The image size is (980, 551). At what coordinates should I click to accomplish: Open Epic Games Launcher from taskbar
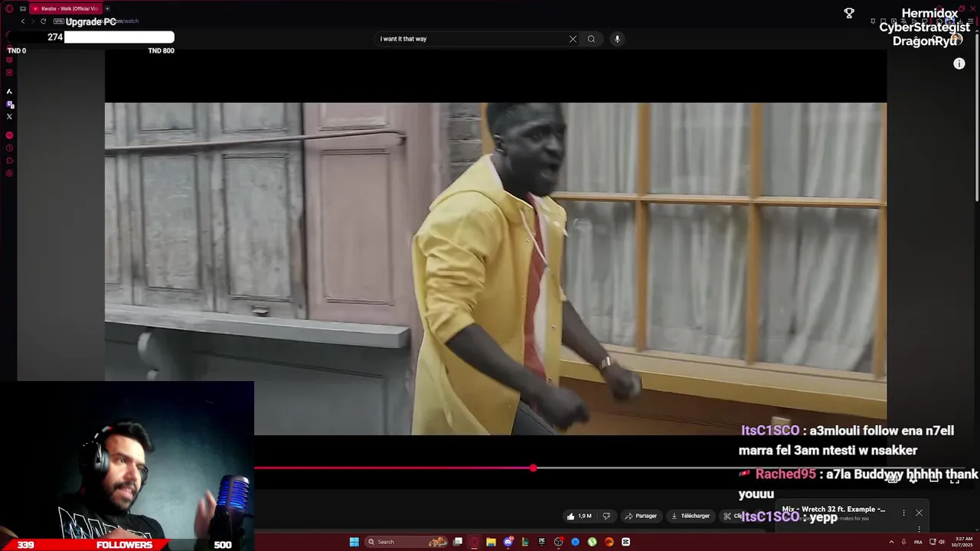pos(541,542)
